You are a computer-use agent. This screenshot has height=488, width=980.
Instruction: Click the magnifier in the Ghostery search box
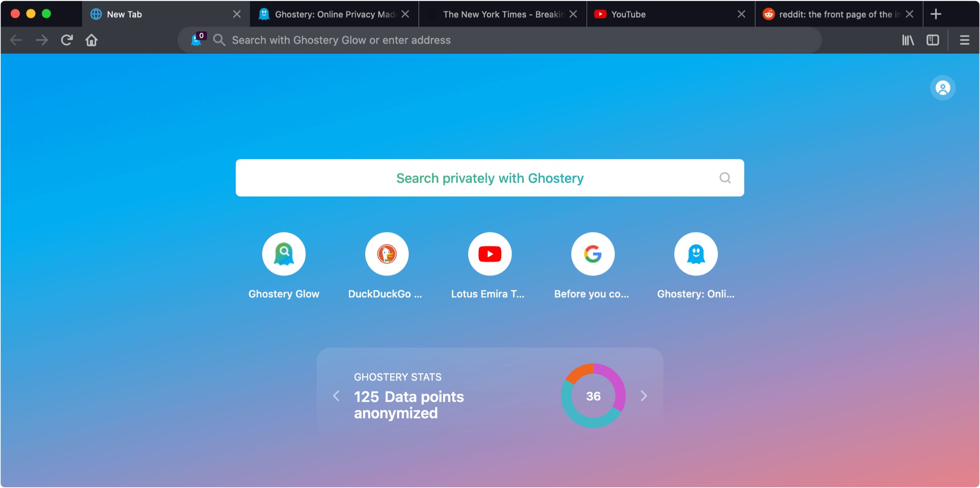tap(725, 178)
